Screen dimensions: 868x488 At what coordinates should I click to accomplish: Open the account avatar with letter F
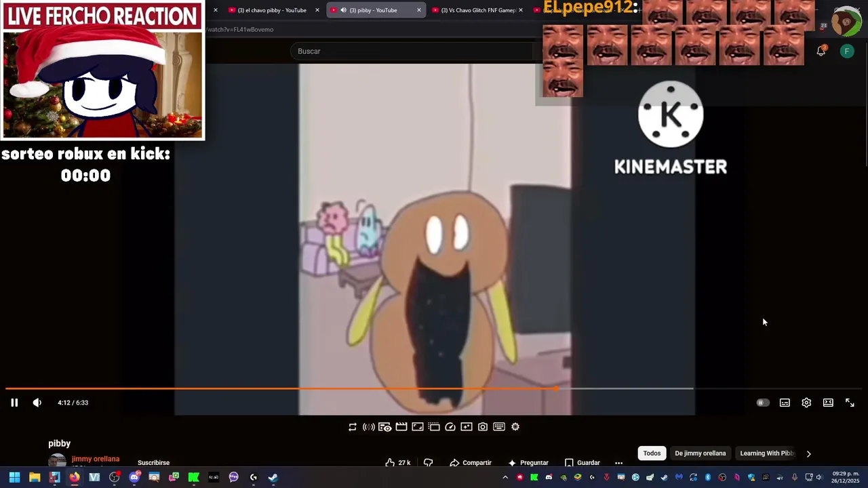847,51
